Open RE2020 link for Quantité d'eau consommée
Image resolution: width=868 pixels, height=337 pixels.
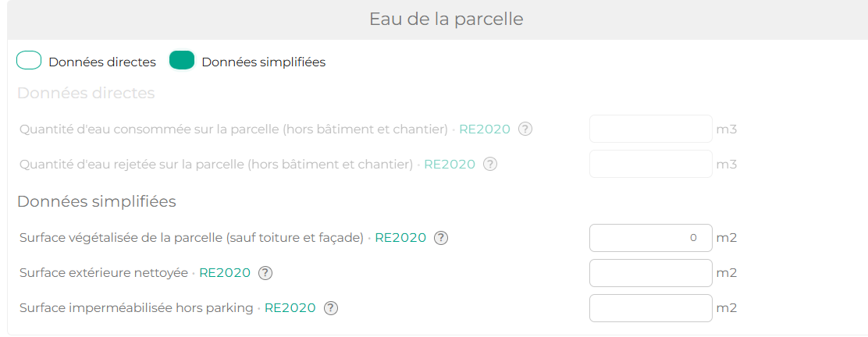(x=484, y=129)
